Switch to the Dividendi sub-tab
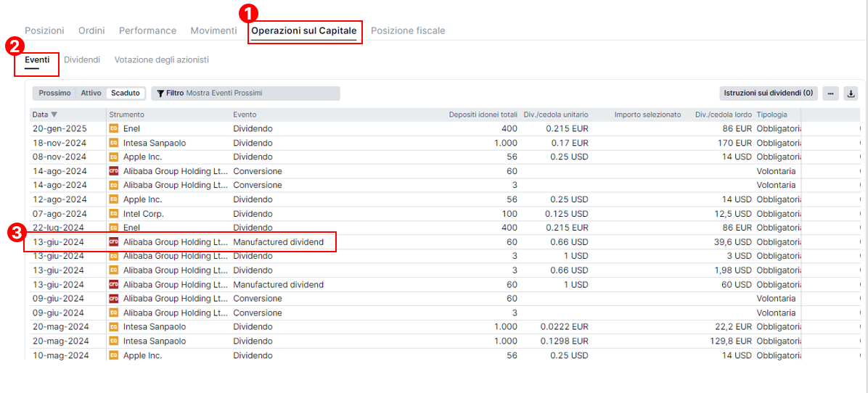The height and width of the screenshot is (393, 868). (x=81, y=59)
